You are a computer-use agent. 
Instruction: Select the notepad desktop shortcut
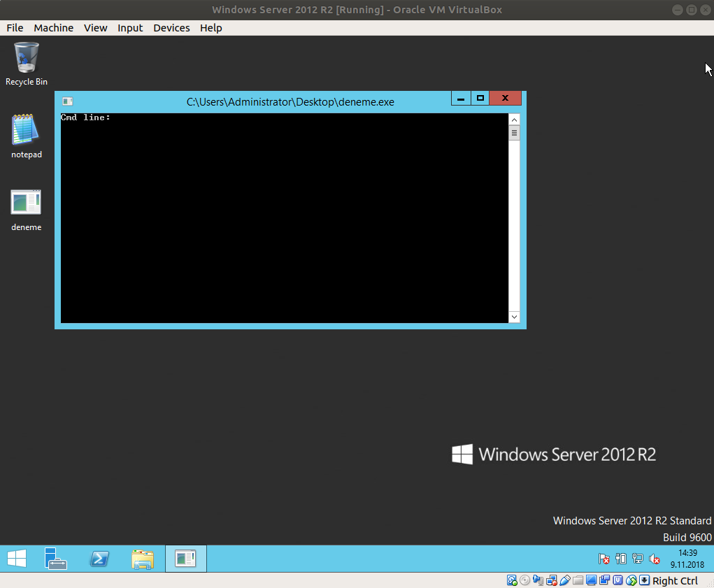[26, 136]
